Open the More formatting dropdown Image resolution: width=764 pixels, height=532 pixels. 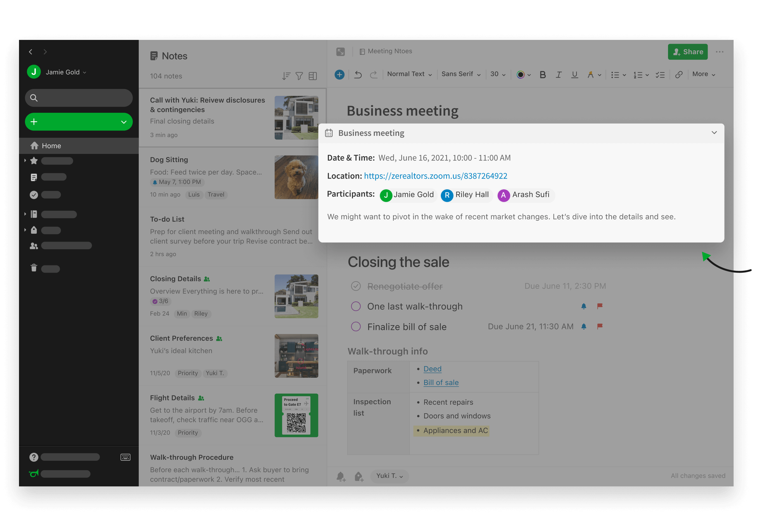[704, 74]
